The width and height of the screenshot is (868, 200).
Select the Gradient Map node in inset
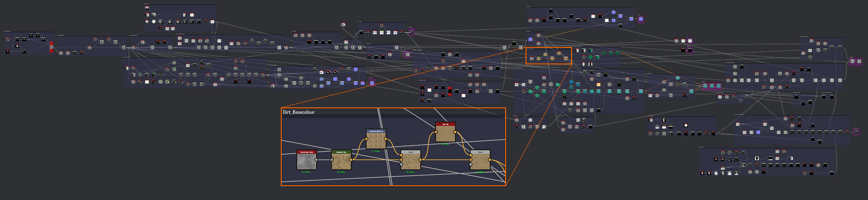coord(341,160)
